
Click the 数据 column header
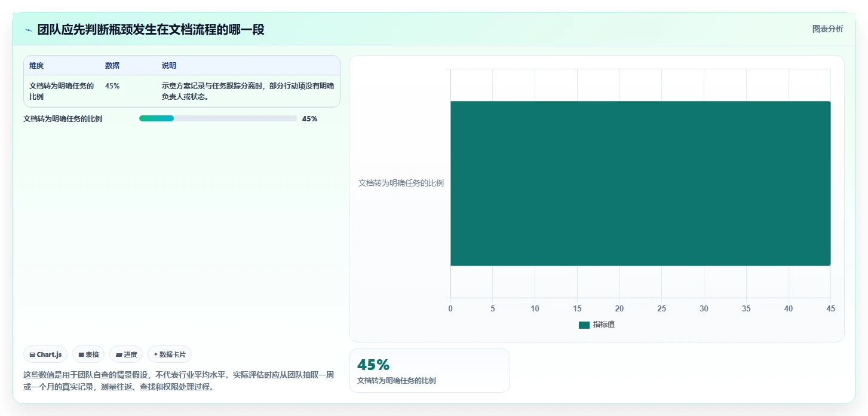pos(112,66)
